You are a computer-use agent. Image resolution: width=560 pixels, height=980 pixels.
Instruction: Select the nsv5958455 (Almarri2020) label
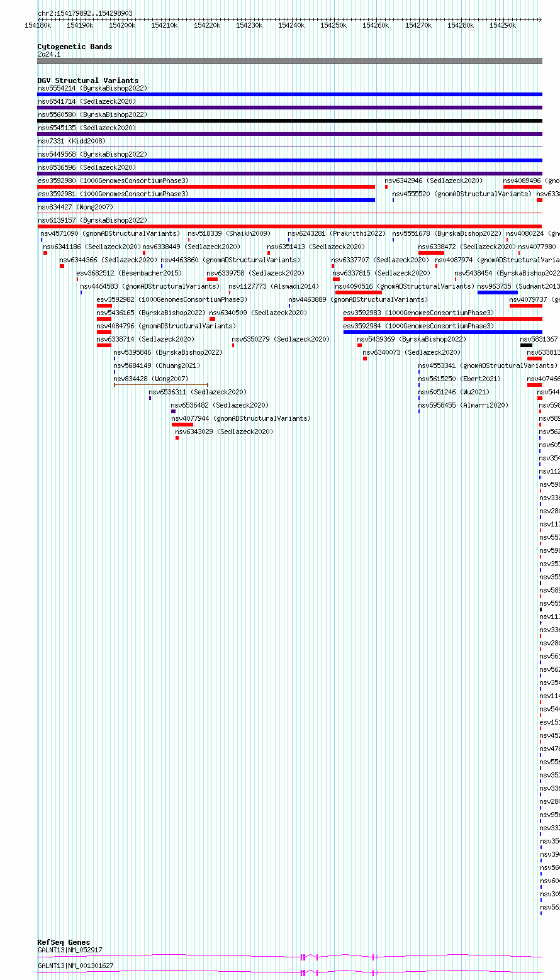[463, 406]
